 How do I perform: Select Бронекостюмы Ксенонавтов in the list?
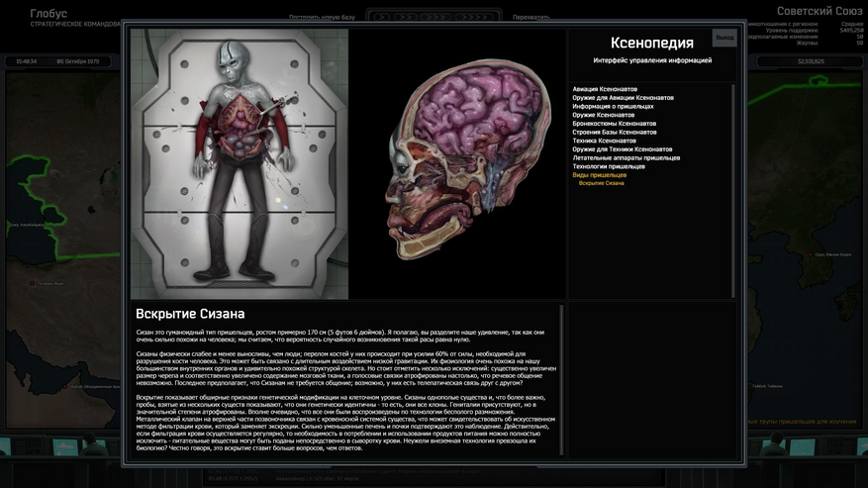coord(614,124)
